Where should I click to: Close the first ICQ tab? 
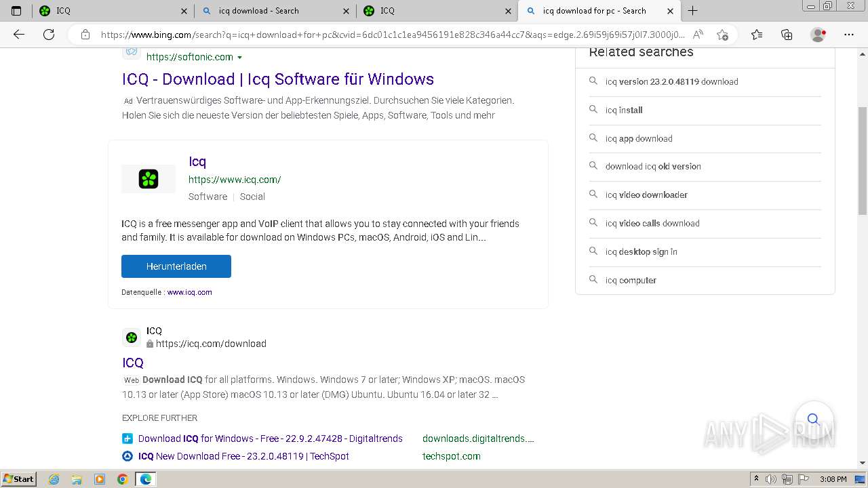(x=184, y=11)
